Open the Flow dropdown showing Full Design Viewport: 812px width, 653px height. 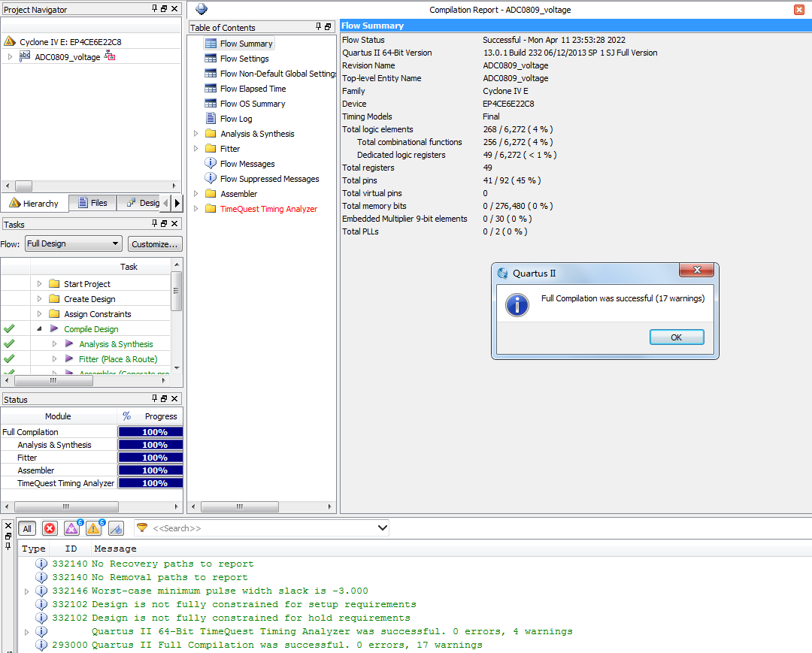(73, 243)
